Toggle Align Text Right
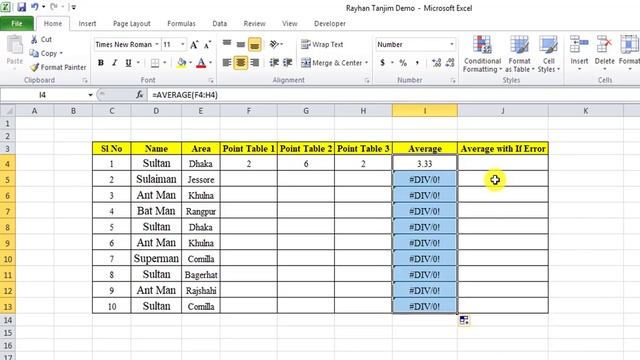 tap(255, 63)
